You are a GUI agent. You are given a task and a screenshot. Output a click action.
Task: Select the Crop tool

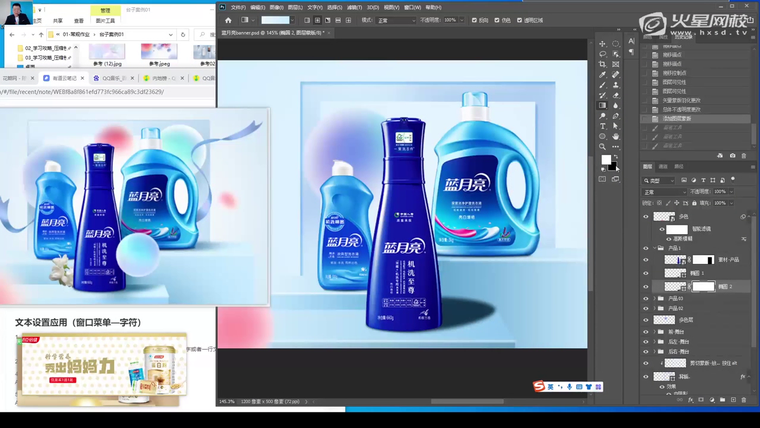(x=602, y=64)
